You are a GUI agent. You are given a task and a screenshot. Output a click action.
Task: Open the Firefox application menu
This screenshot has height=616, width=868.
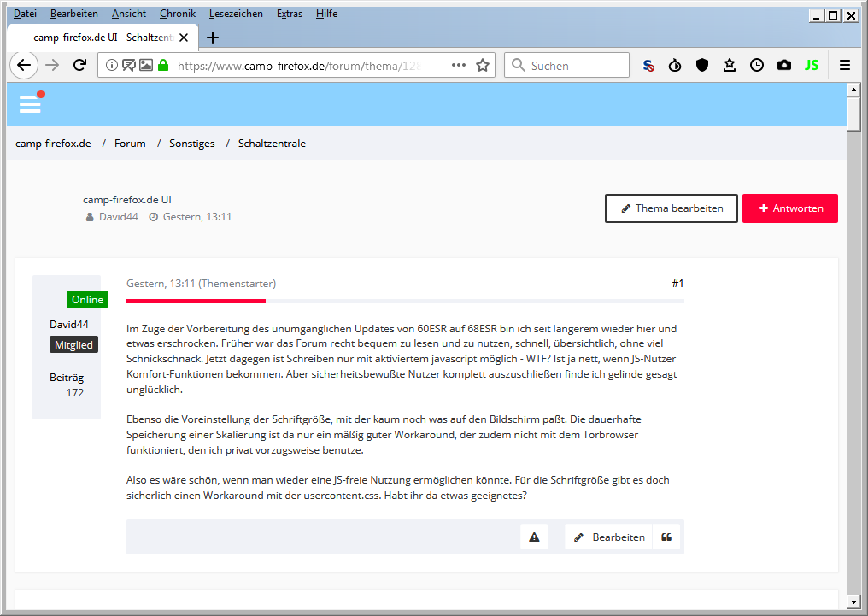coord(845,65)
